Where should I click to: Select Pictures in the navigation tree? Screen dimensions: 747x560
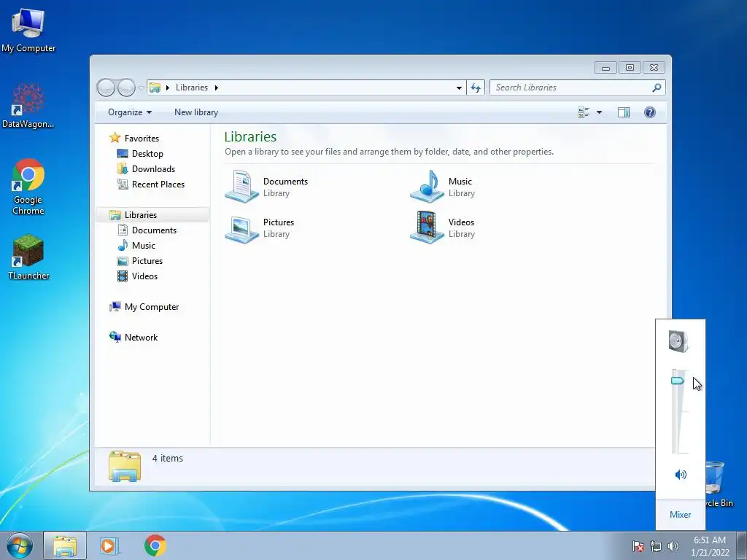point(140,260)
